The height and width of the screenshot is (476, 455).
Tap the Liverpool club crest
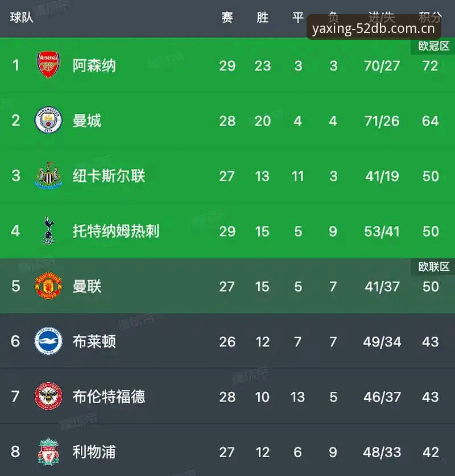(x=48, y=452)
